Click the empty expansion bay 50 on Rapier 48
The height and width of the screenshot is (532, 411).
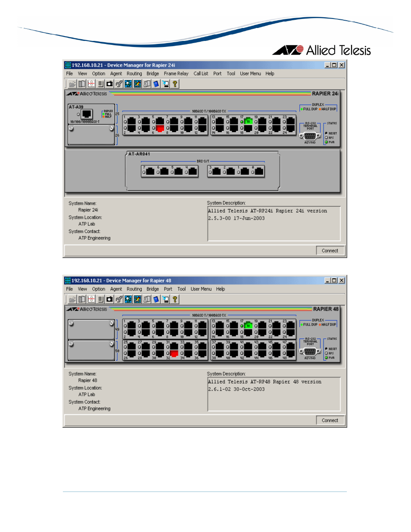point(91,350)
